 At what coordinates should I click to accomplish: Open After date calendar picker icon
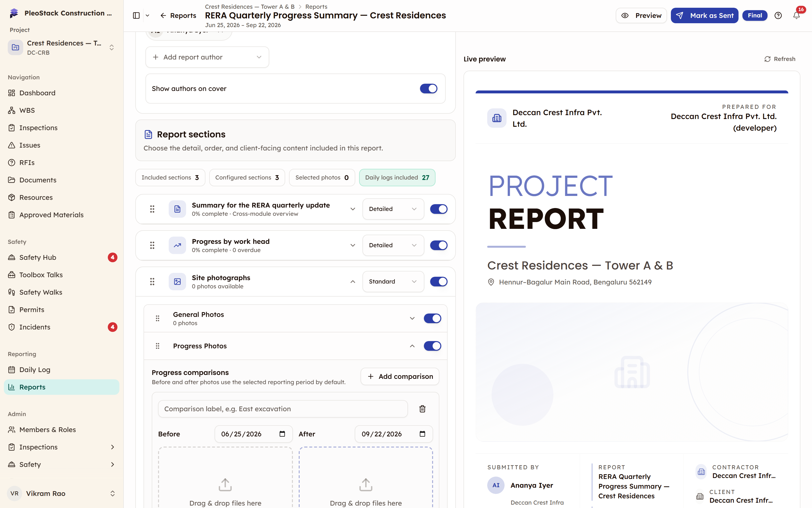(422, 434)
